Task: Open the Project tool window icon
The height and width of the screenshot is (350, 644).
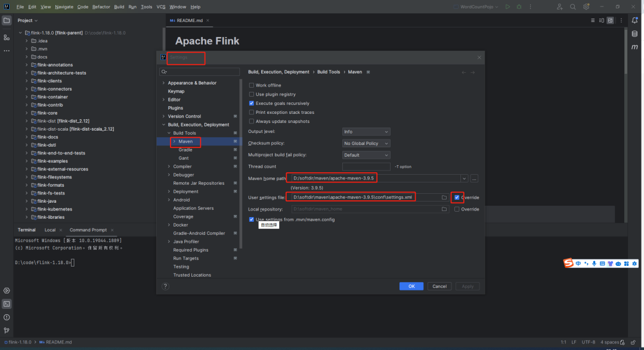Action: click(x=7, y=20)
